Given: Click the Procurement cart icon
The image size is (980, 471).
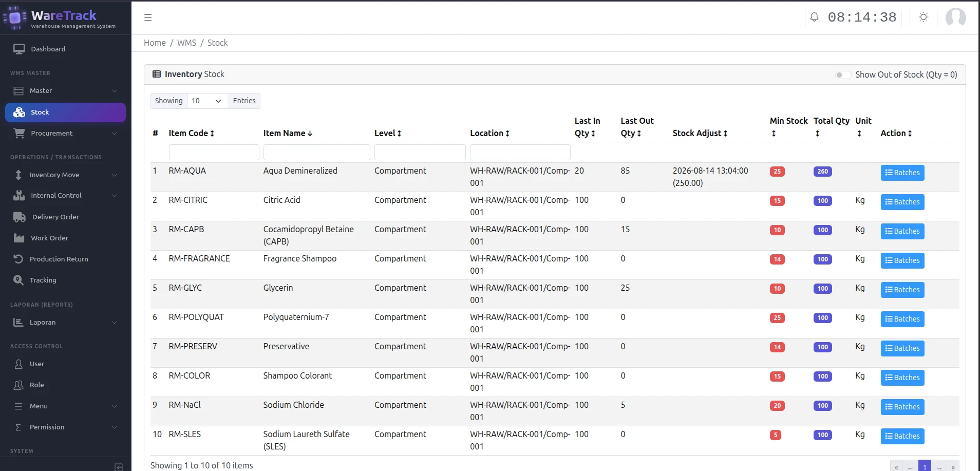Looking at the screenshot, I should click(x=20, y=133).
